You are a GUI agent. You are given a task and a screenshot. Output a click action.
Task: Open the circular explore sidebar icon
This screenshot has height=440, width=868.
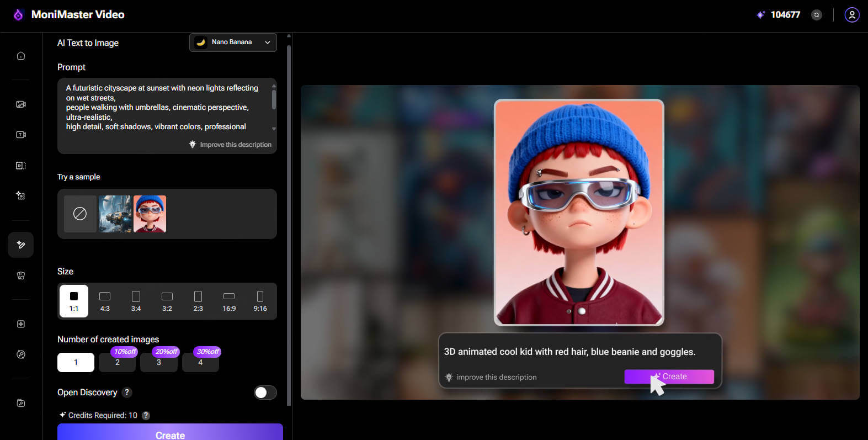pos(21,354)
